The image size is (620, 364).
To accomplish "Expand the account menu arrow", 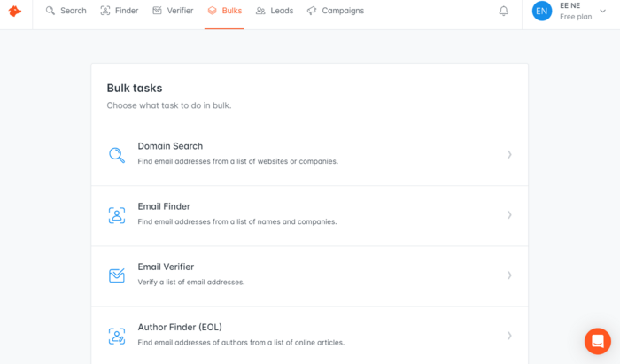I will (x=602, y=11).
